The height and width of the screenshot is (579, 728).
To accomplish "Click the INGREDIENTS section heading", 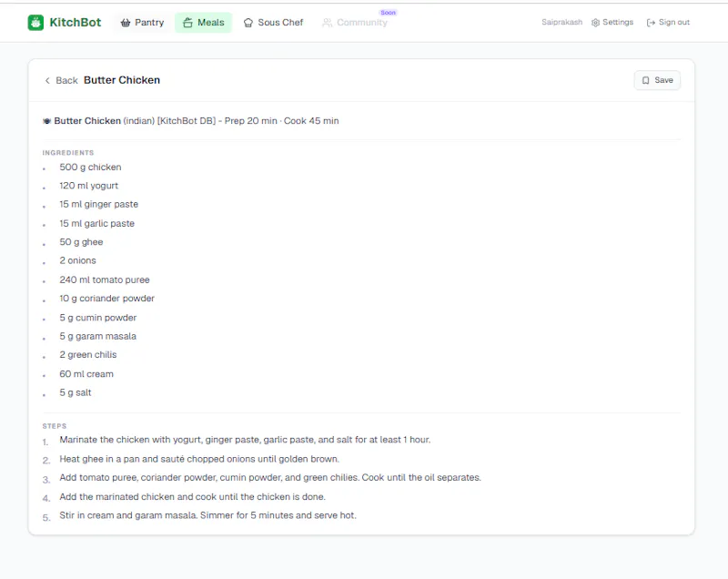I will [x=68, y=153].
